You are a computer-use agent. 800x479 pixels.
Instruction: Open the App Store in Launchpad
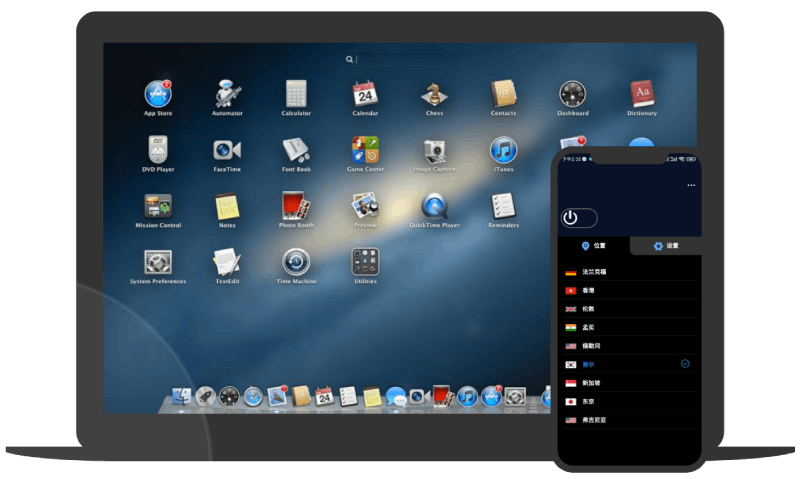pyautogui.click(x=157, y=95)
